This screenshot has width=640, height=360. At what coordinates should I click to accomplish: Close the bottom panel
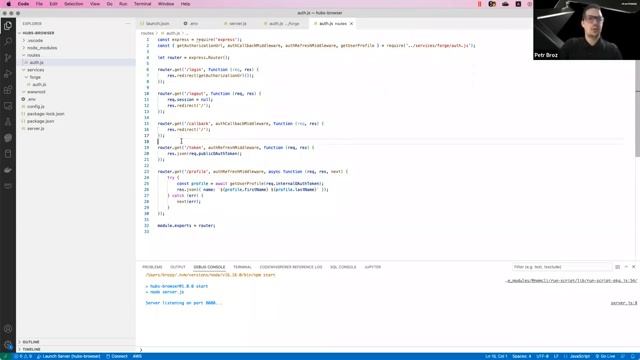pos(633,267)
